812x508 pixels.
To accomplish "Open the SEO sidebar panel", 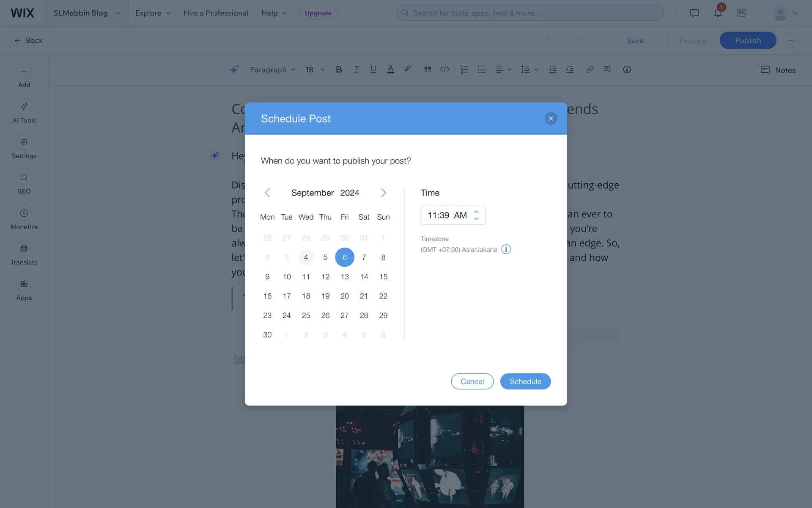I will click(x=24, y=183).
